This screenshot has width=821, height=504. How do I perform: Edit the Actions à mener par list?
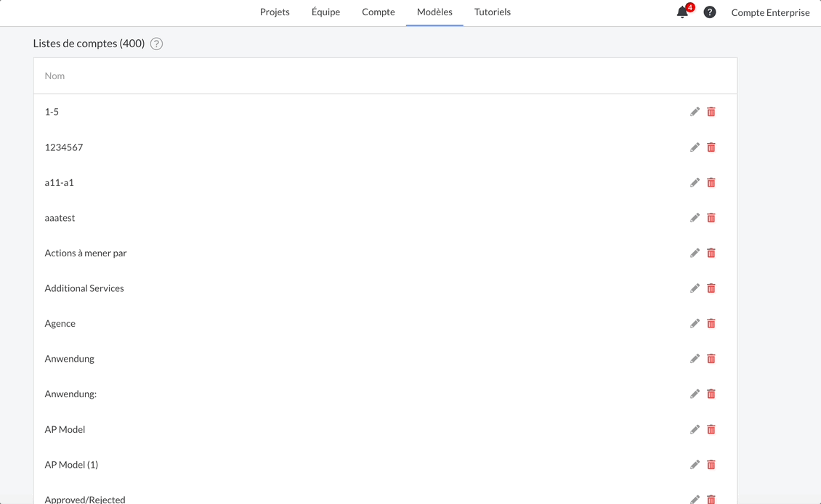tap(695, 253)
